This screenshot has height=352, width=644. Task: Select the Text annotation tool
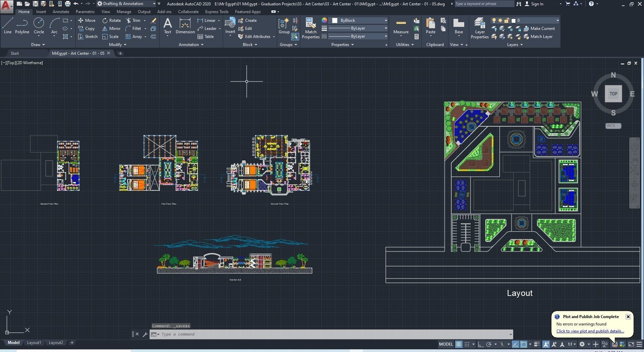tap(167, 26)
